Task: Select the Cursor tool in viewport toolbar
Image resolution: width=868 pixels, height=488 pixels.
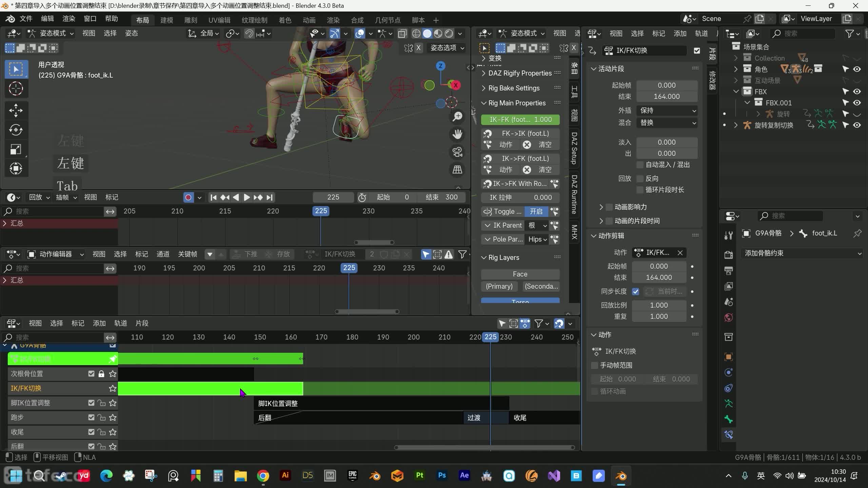Action: coord(16,89)
